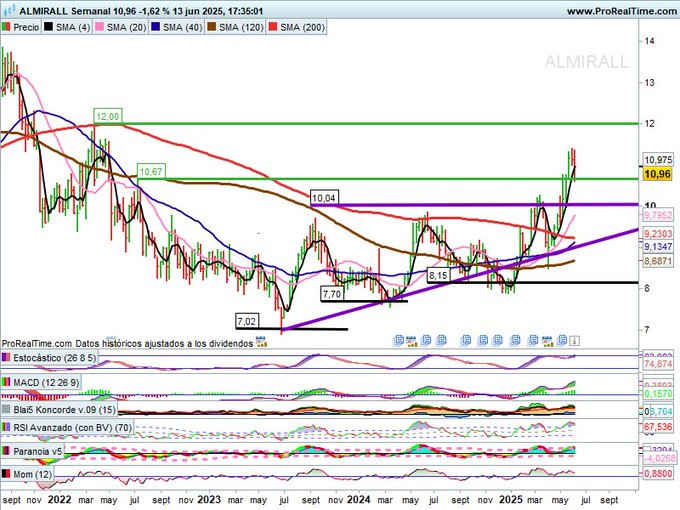Click the 9,1347 SMA value tag
Screen dimensions: 680x510
point(658,247)
